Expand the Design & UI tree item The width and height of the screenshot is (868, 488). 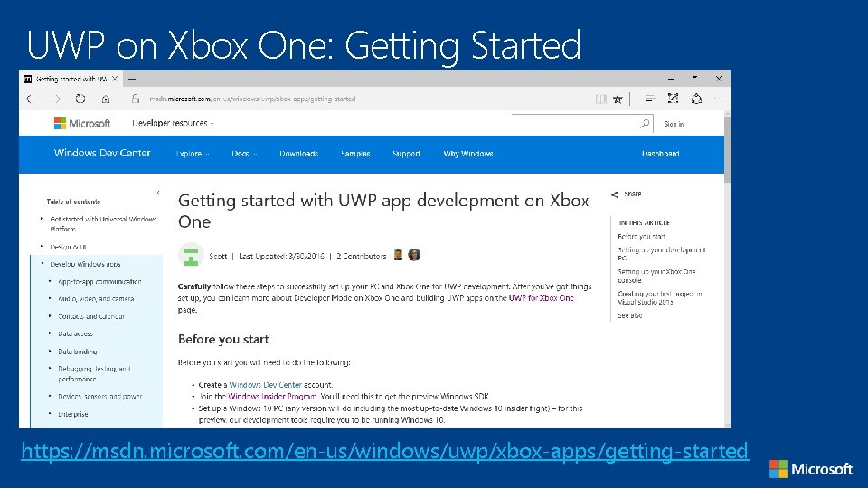[x=68, y=247]
